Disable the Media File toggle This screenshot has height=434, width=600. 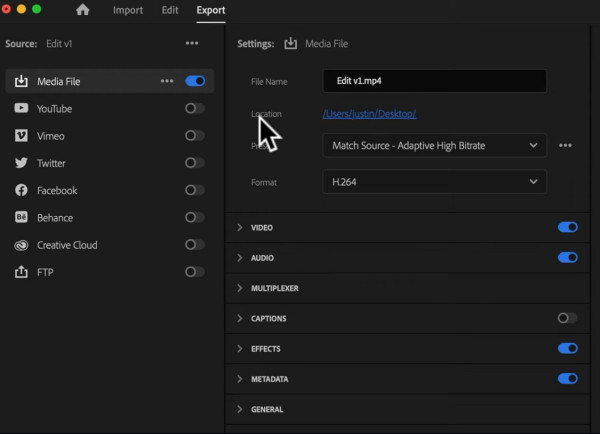pos(195,81)
